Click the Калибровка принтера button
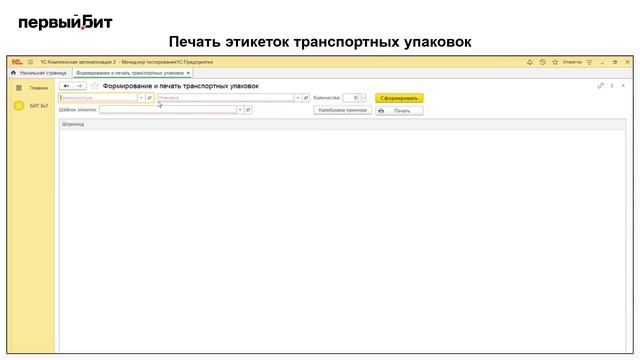Image resolution: width=640 pixels, height=360 pixels. click(342, 110)
